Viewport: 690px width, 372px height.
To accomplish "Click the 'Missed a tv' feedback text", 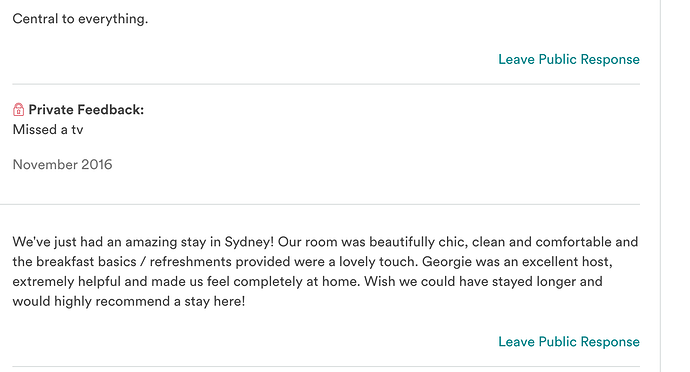I will (48, 129).
